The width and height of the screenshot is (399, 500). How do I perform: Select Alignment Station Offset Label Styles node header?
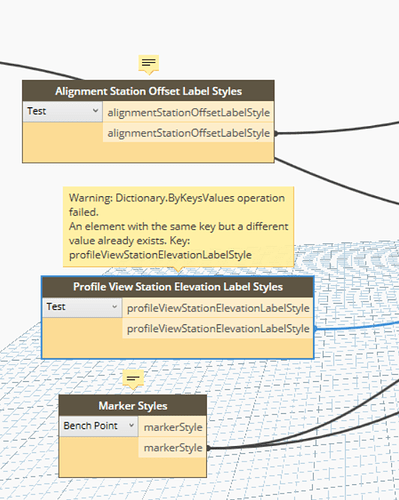(x=148, y=91)
